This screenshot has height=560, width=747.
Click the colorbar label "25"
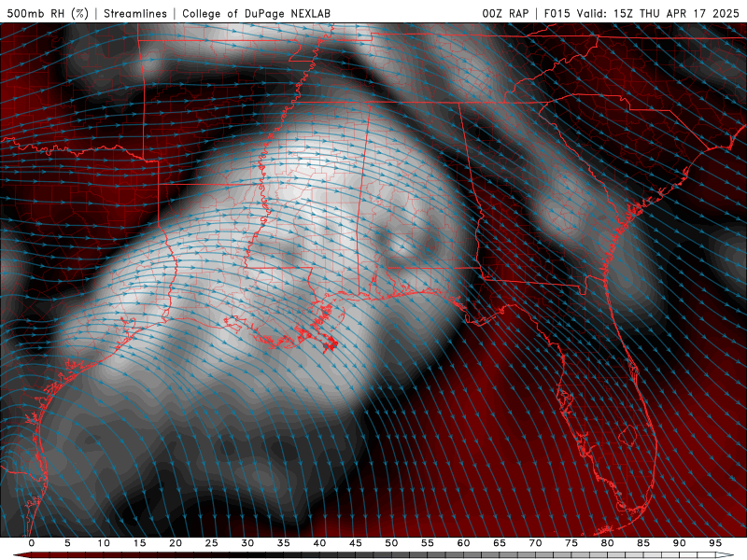point(212,543)
